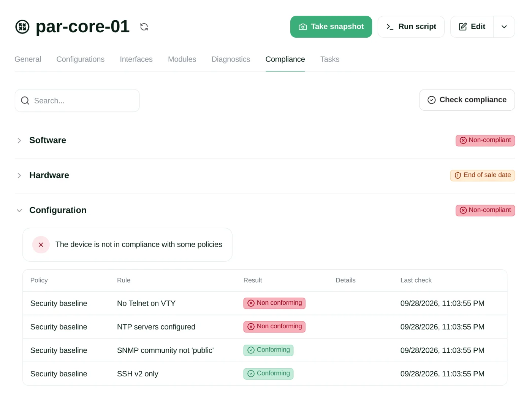The image size is (532, 396).
Task: Take a snapshot of the device
Action: (x=331, y=27)
